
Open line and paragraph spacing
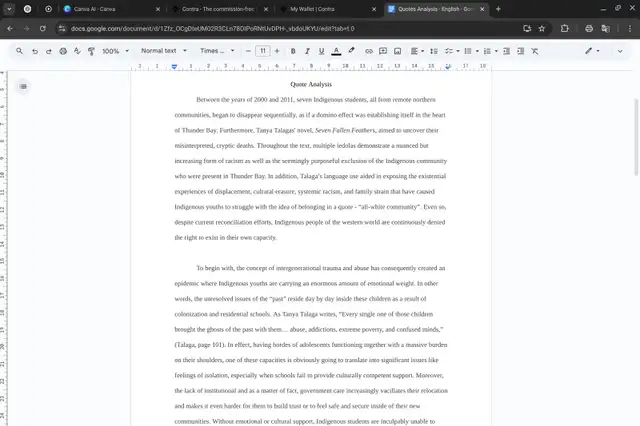point(434,51)
